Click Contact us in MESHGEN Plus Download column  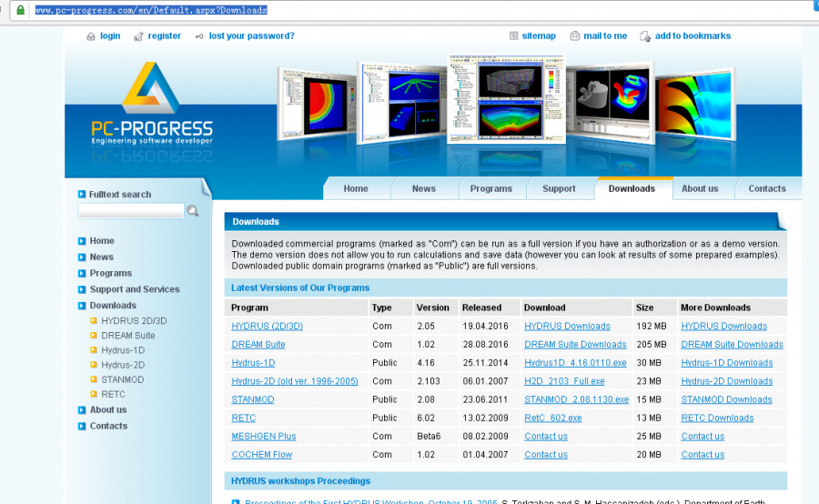[x=546, y=436]
